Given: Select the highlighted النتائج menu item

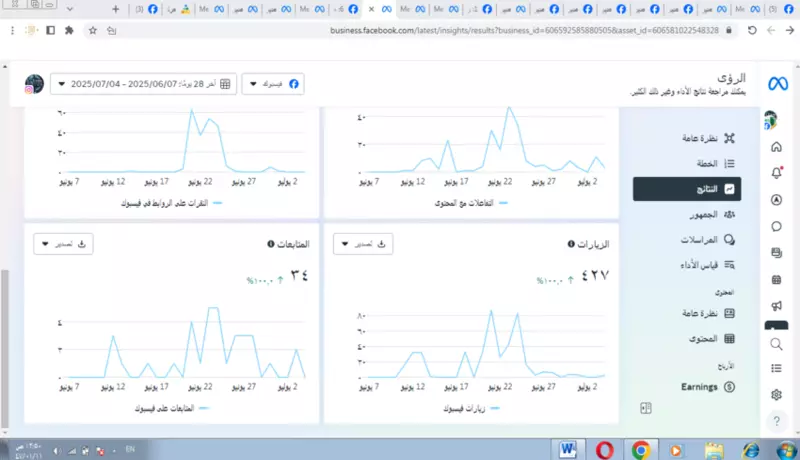Looking at the screenshot, I should [687, 189].
